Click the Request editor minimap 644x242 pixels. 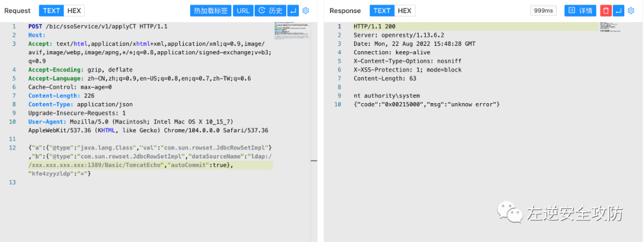tap(292, 30)
